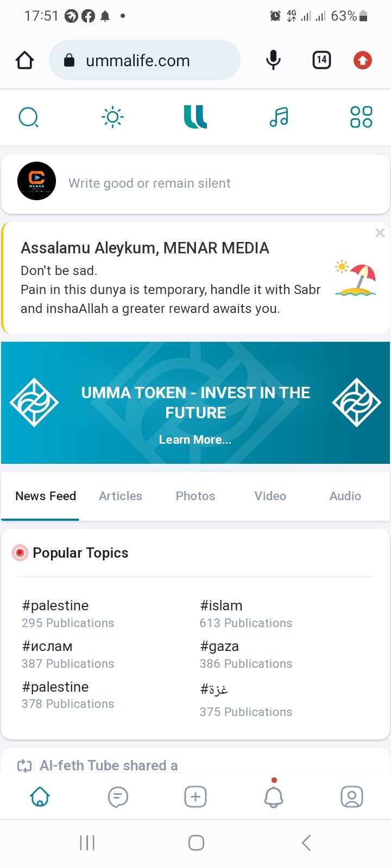The image size is (391, 868).
Task: Dismiss the Assalamu Aleykum greeting card
Action: pos(380,233)
